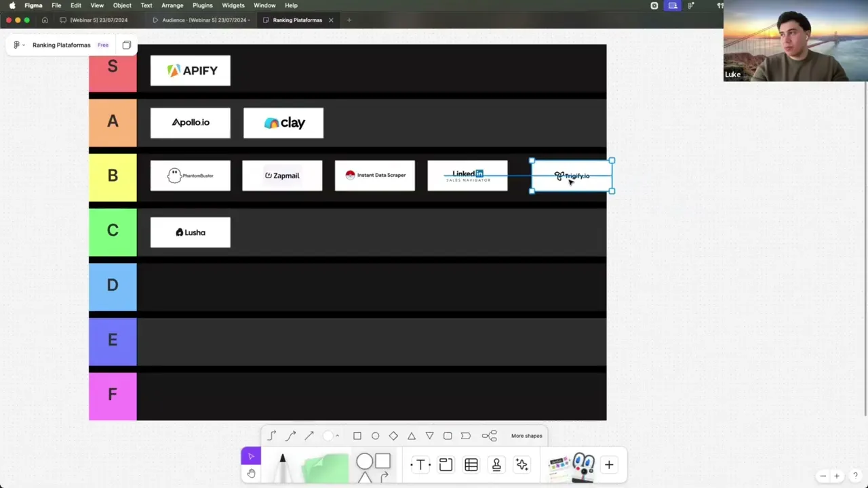Select the straight arrow line tool

(x=309, y=436)
